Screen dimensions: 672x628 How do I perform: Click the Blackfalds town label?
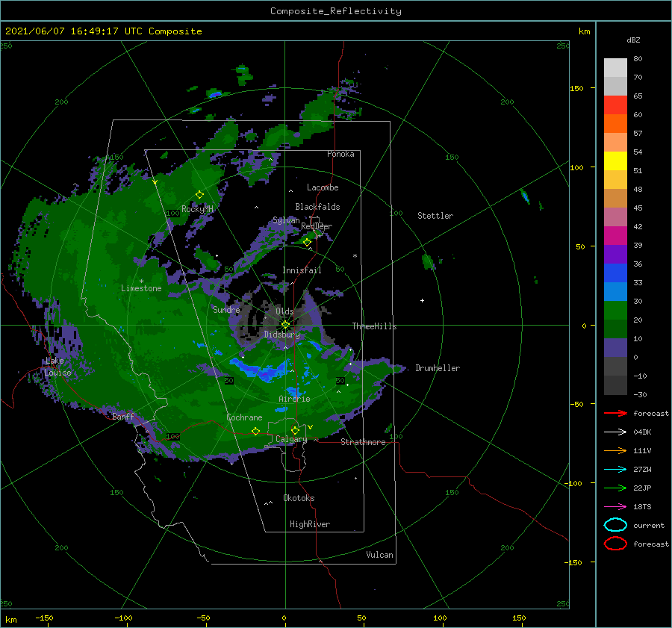click(x=317, y=207)
